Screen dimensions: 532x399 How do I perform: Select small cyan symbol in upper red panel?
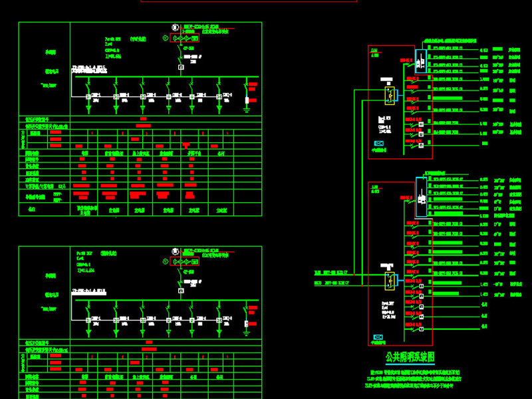pyautogui.click(x=379, y=144)
